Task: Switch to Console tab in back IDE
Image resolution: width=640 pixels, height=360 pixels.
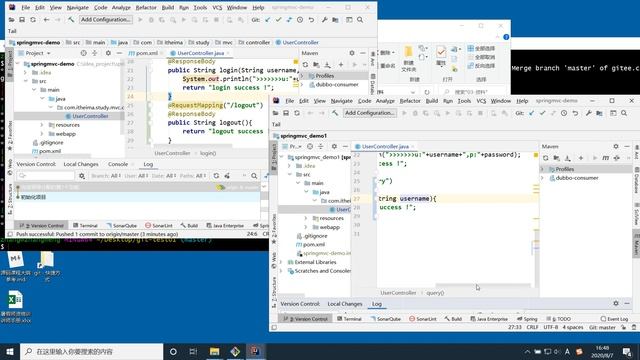Action: click(118, 164)
